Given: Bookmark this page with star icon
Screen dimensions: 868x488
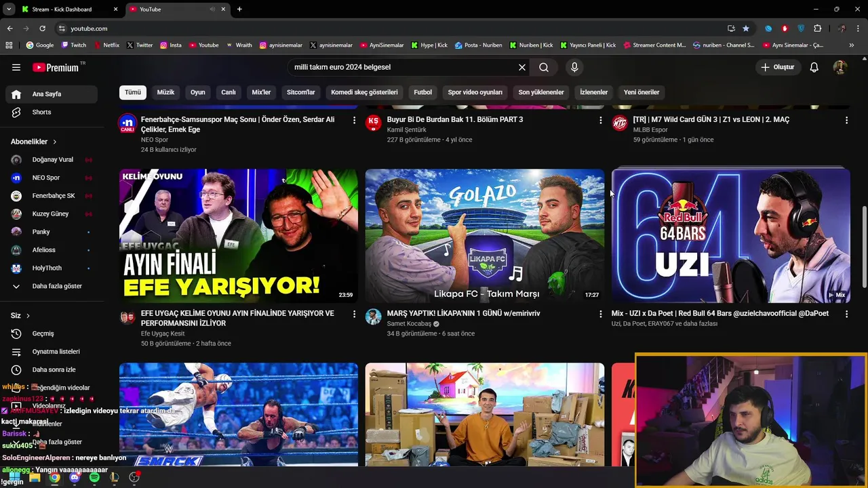Looking at the screenshot, I should [x=746, y=28].
